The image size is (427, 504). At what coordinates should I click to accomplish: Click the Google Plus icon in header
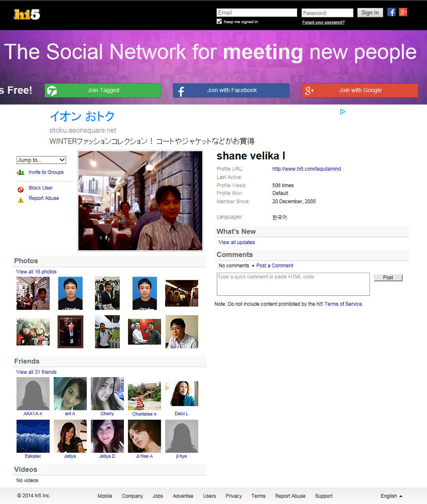click(403, 12)
